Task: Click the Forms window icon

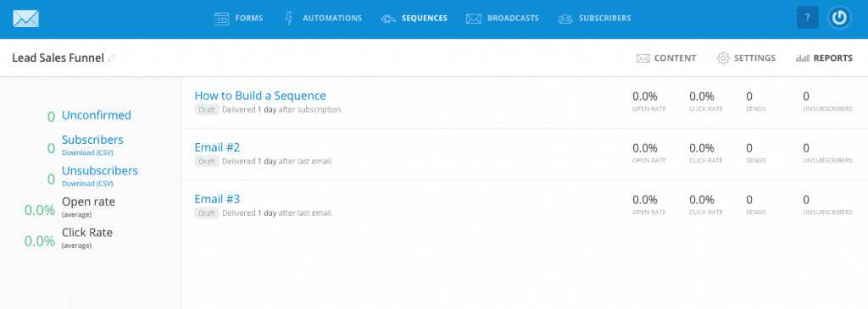Action: pos(222,19)
